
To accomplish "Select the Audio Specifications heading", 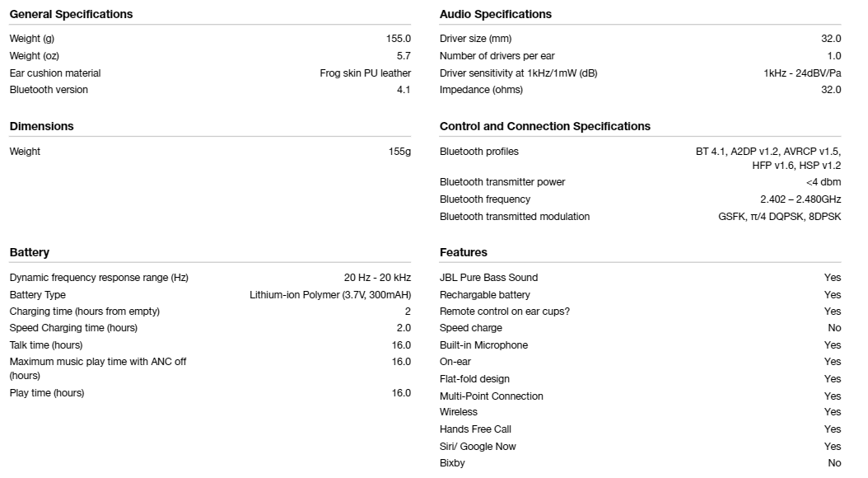I will pyautogui.click(x=496, y=14).
